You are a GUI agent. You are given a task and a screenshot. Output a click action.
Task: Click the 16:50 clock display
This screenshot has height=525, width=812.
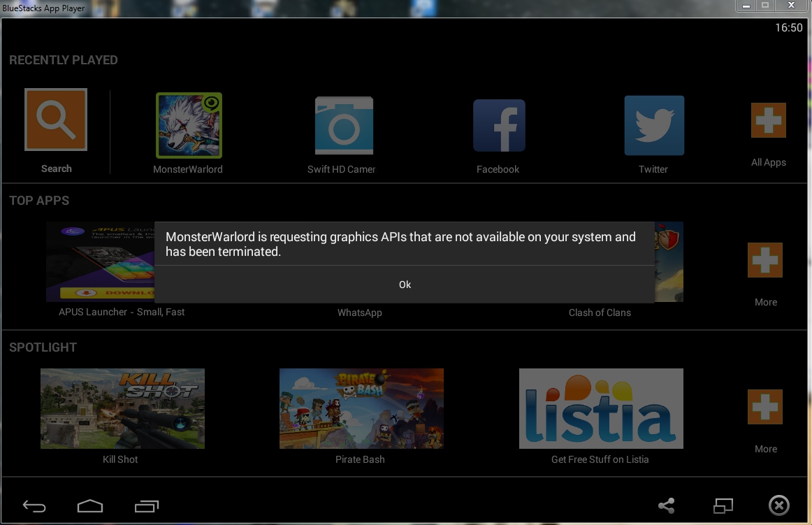point(789,27)
